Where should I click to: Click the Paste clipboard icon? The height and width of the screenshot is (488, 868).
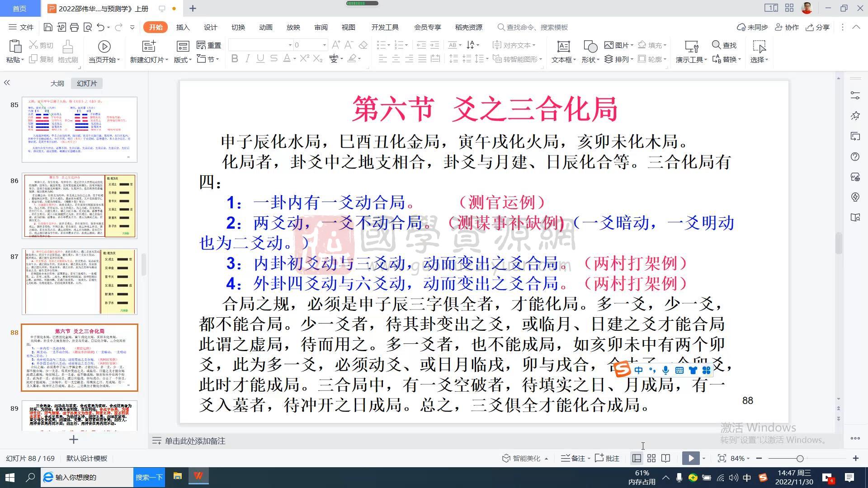point(15,46)
